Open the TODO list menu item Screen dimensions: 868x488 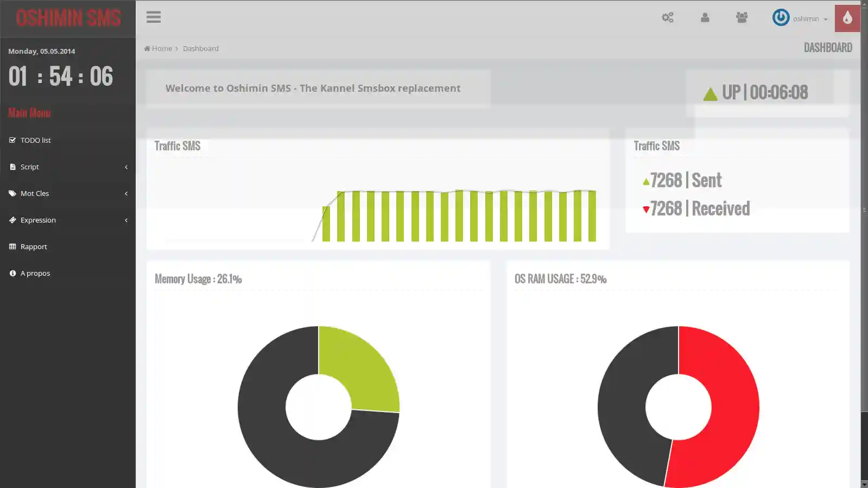pyautogui.click(x=35, y=140)
